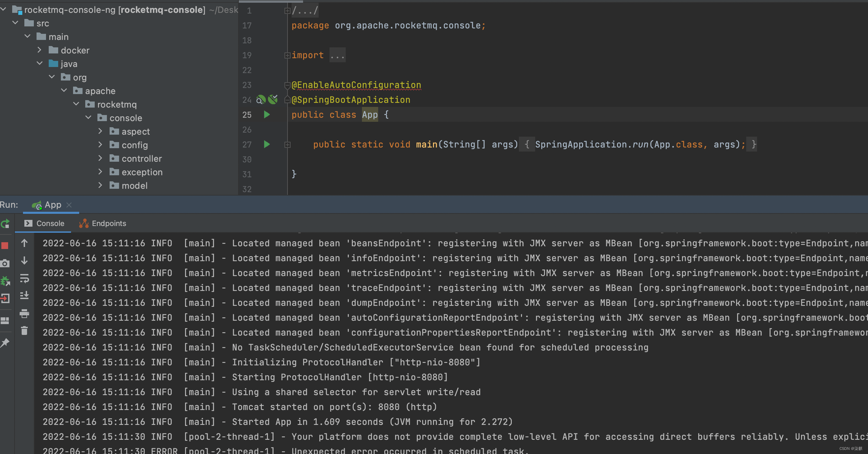Click the aspect package folder icon
Viewport: 868px width, 454px height.
[114, 131]
